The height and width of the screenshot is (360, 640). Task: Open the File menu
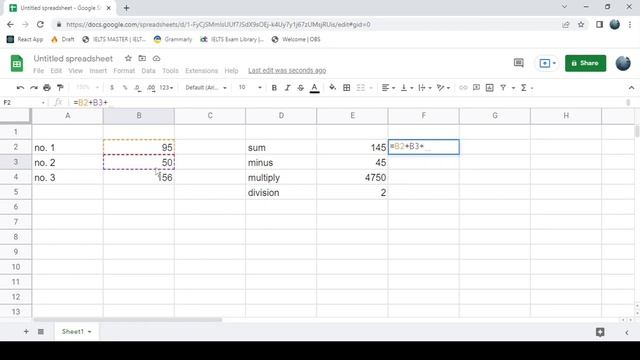38,71
